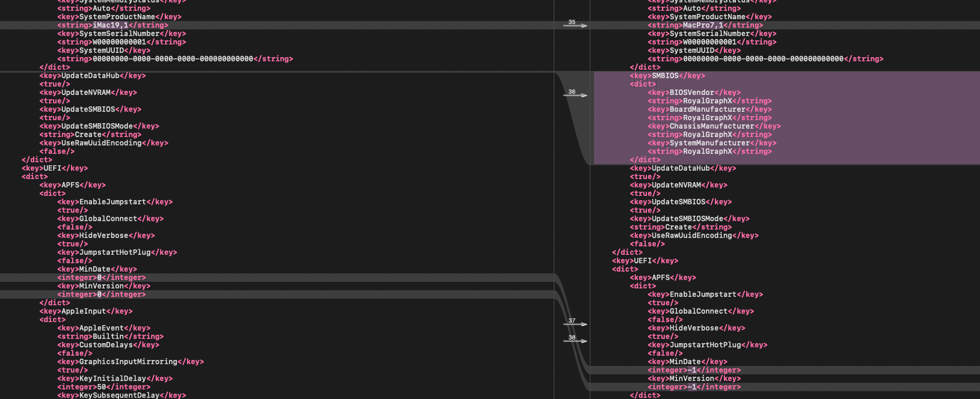Click the AppleEvent key line
This screenshot has width=980, height=399.
[x=104, y=328]
